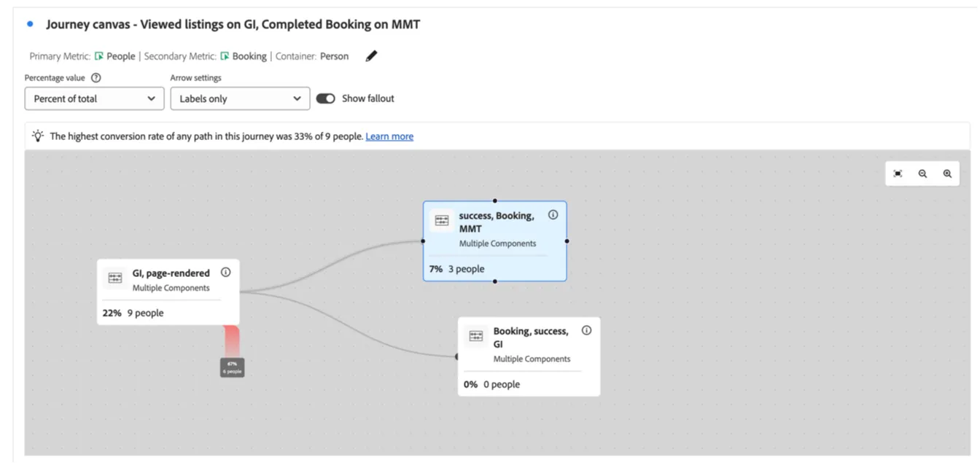Click the Learn more link
980x465 pixels.
[x=389, y=136]
